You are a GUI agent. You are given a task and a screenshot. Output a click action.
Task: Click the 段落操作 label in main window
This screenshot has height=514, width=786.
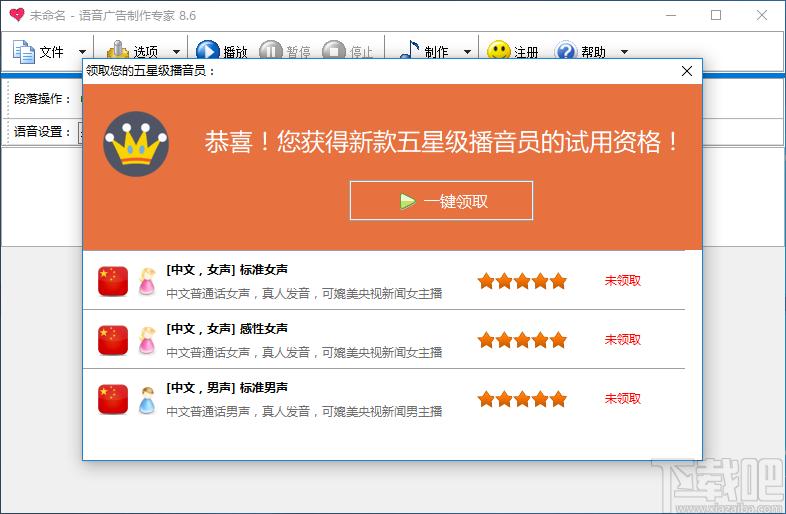(x=42, y=99)
